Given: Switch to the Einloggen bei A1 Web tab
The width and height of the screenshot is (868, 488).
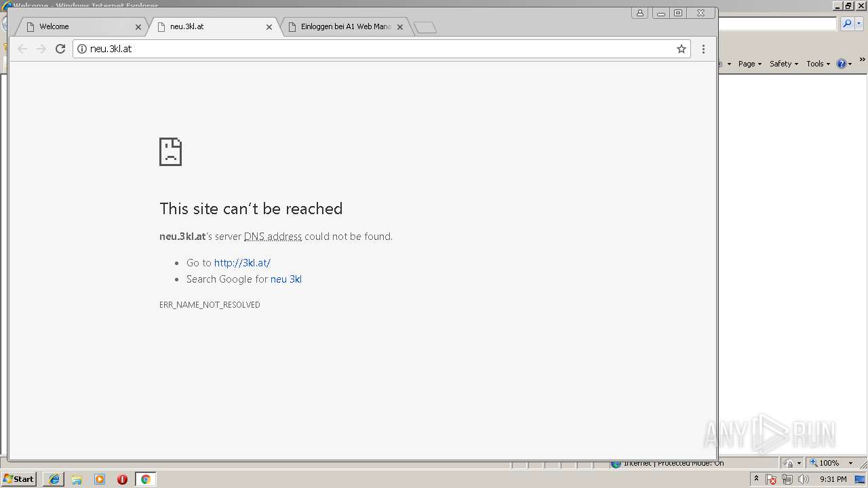Looking at the screenshot, I should (346, 26).
